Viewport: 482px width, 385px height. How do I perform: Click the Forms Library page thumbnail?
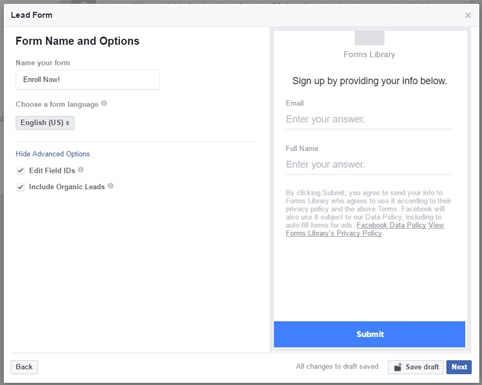pyautogui.click(x=369, y=38)
